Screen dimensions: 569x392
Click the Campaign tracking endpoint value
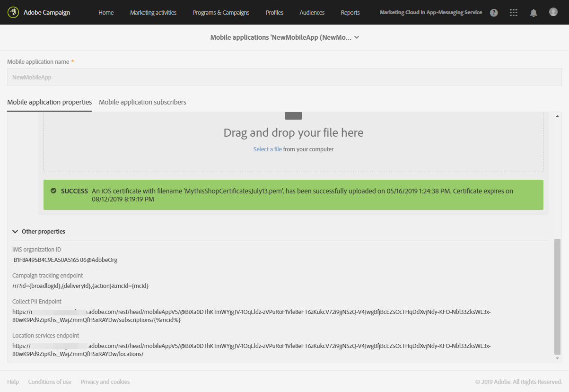pos(80,286)
